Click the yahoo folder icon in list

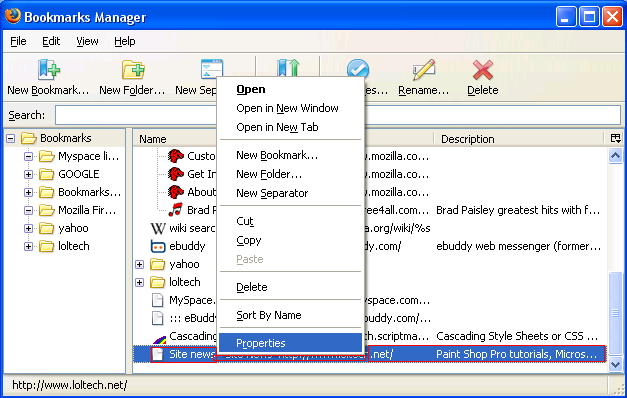click(x=158, y=264)
